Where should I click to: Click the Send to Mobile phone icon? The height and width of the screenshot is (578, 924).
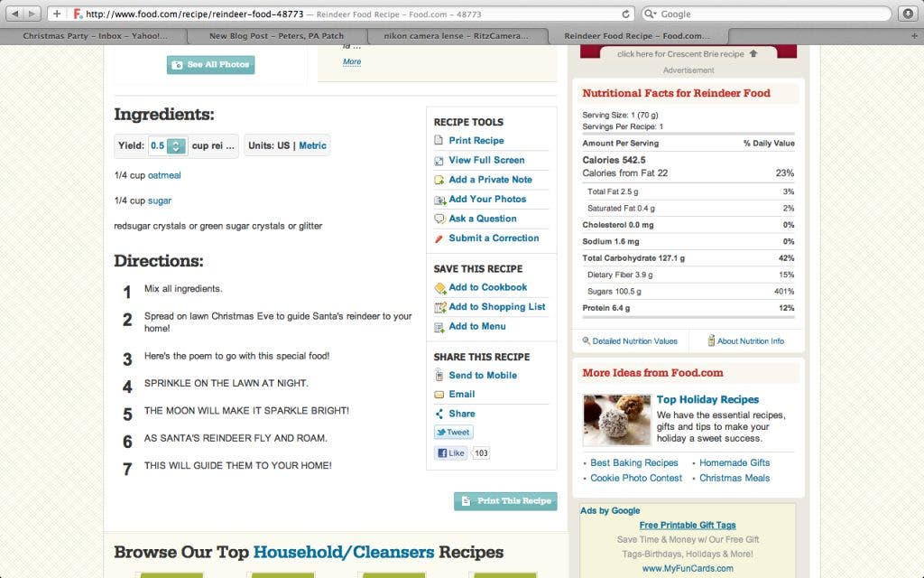[439, 375]
